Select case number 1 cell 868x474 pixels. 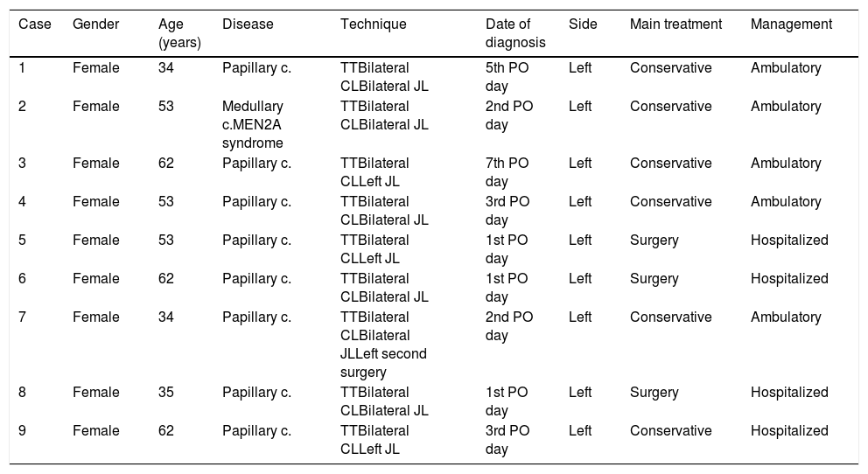pos(22,67)
